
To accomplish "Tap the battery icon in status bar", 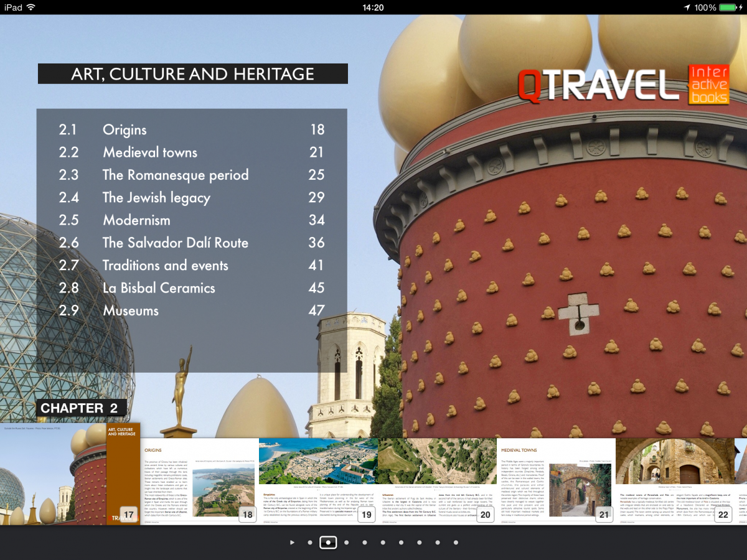I will coord(729,7).
